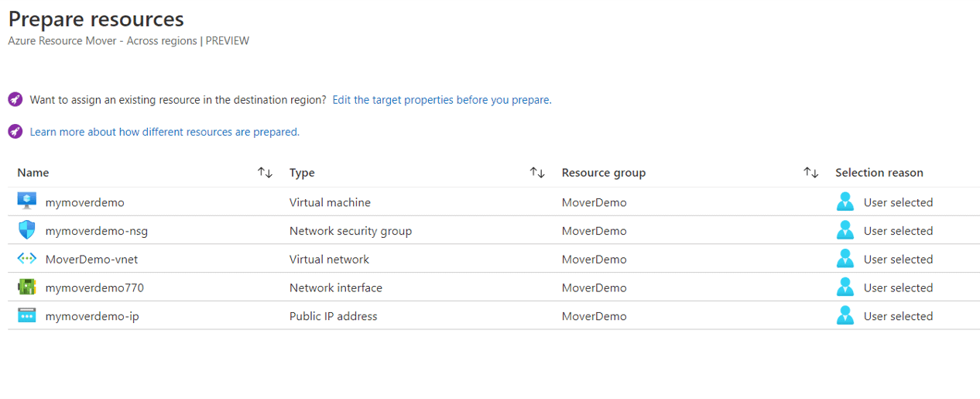
Task: Click the Name column header
Action: pyautogui.click(x=33, y=173)
